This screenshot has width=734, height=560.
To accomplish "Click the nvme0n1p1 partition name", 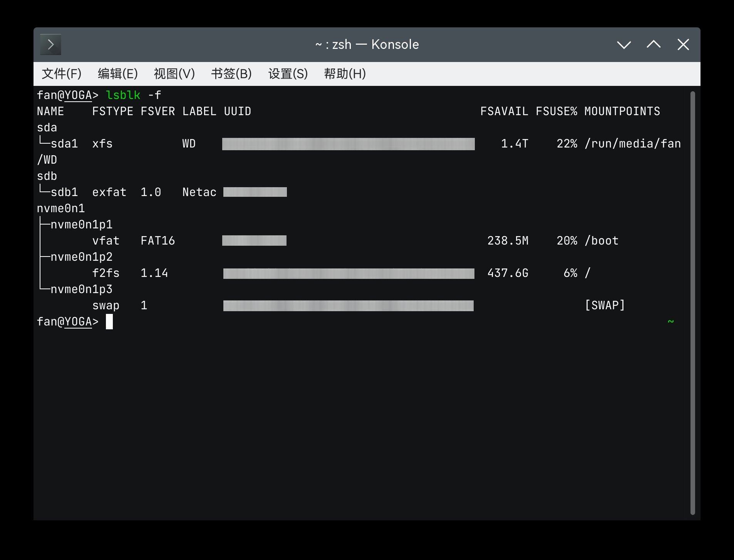I will (x=82, y=225).
